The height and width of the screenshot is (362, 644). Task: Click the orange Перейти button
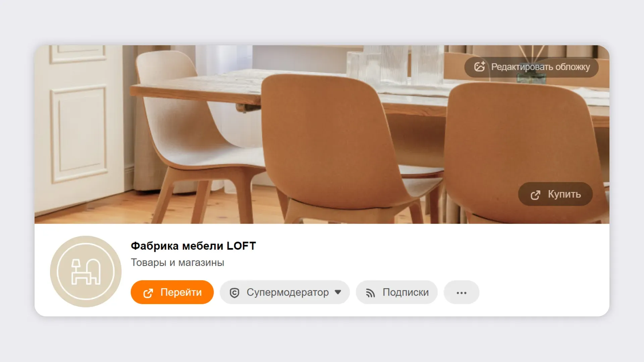tap(172, 292)
